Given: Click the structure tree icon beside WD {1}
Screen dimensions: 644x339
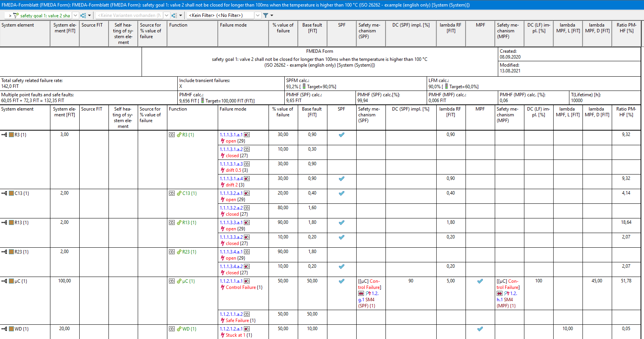Looking at the screenshot, I should coord(4,329).
